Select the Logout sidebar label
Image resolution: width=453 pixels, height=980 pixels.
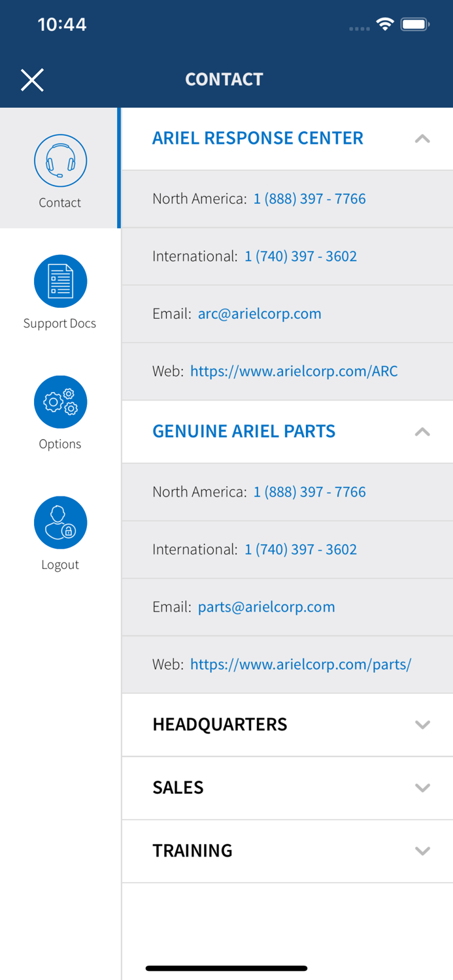(x=59, y=564)
